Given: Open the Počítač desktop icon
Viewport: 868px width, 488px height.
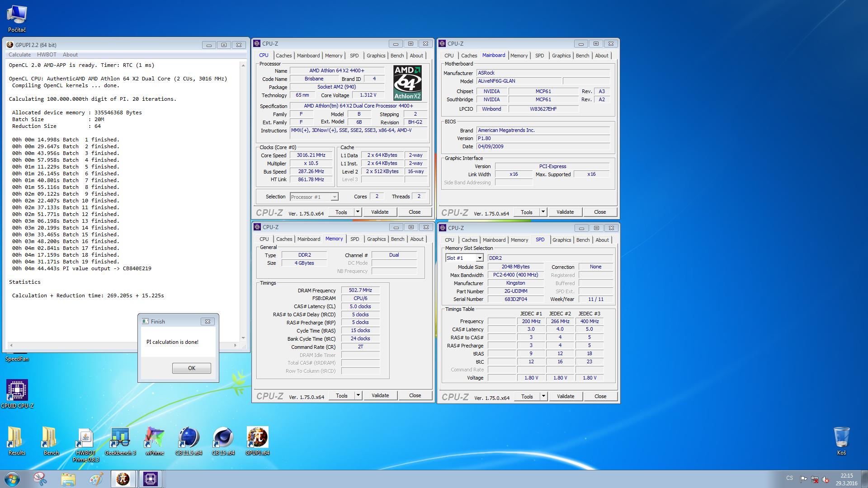Looking at the screenshot, I should [x=17, y=19].
